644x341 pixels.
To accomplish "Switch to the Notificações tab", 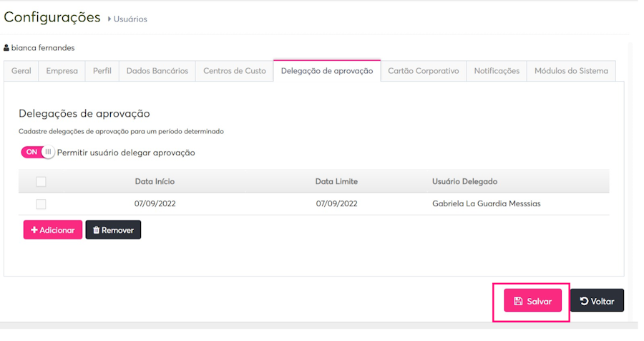I will click(497, 71).
